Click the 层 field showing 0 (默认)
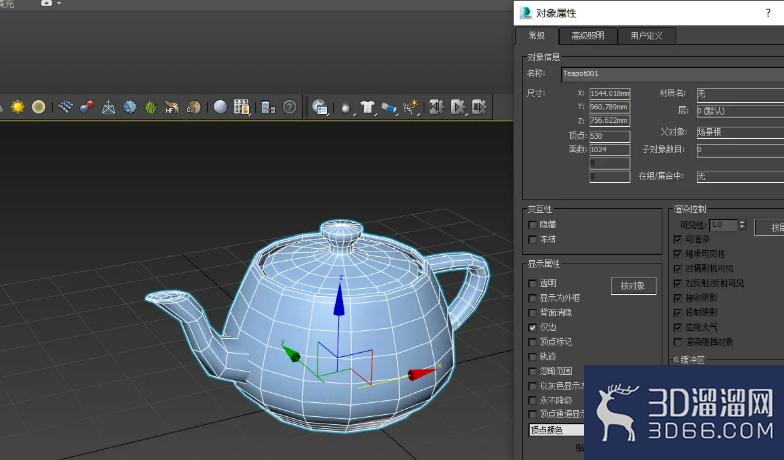 tap(740, 111)
